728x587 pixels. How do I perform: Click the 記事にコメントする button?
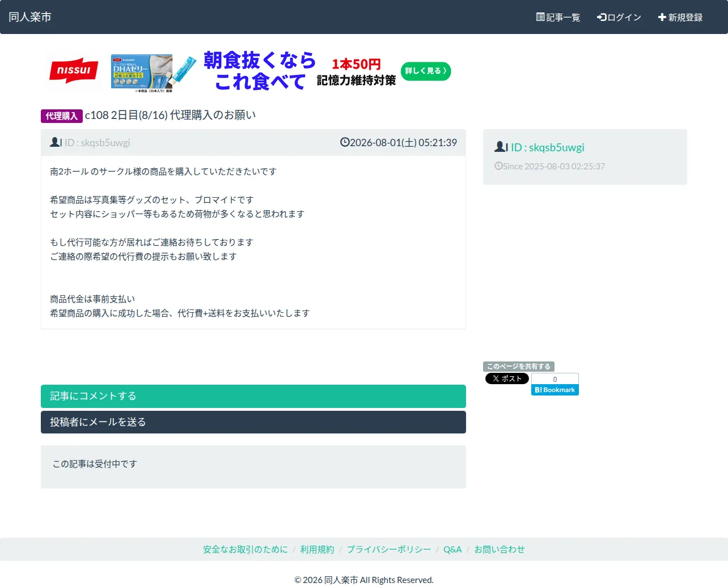253,397
